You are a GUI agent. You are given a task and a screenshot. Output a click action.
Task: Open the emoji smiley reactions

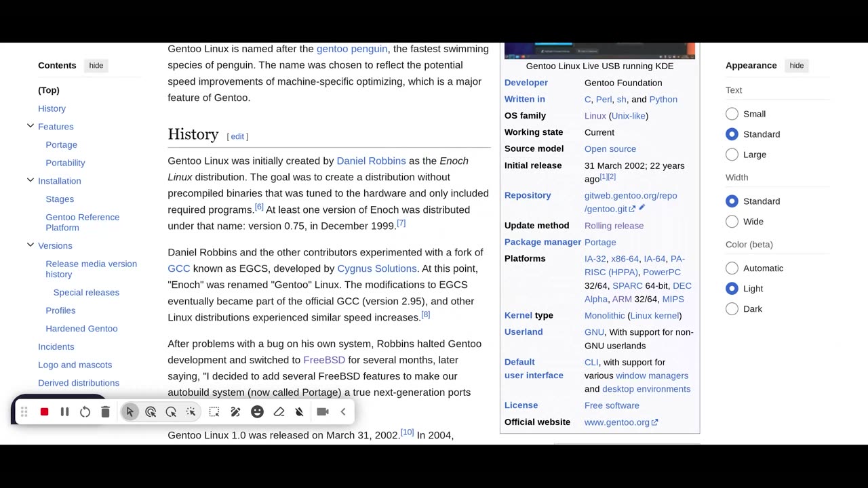[x=257, y=411]
